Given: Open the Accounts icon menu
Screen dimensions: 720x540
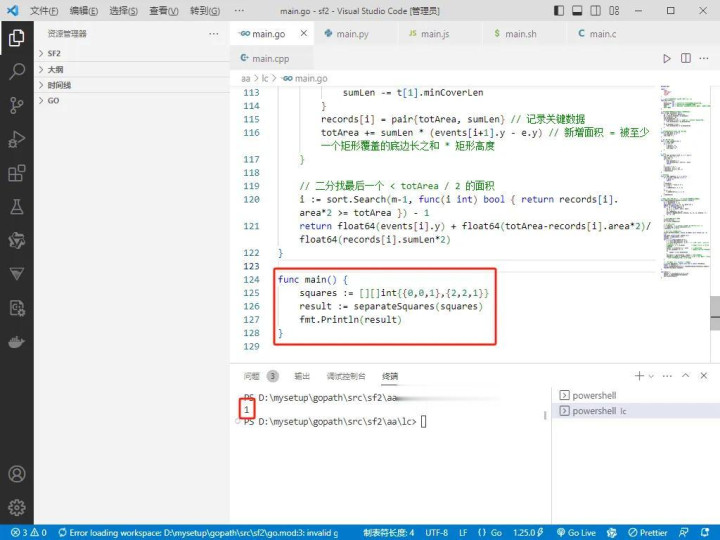Looking at the screenshot, I should click(x=16, y=474).
